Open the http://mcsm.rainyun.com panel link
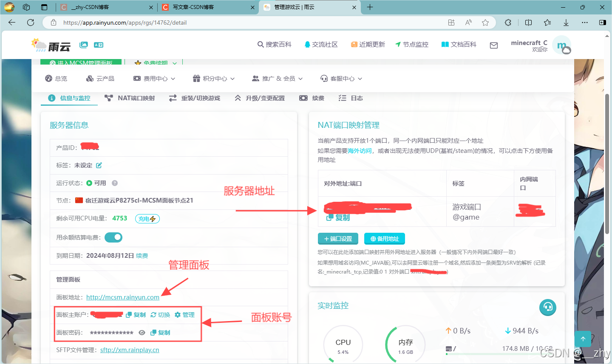This screenshot has width=612, height=364. 123,297
